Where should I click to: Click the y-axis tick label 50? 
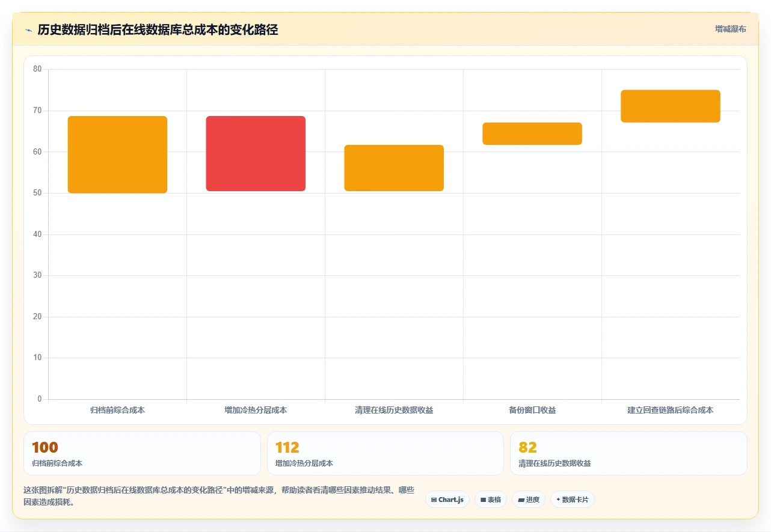[x=37, y=193]
